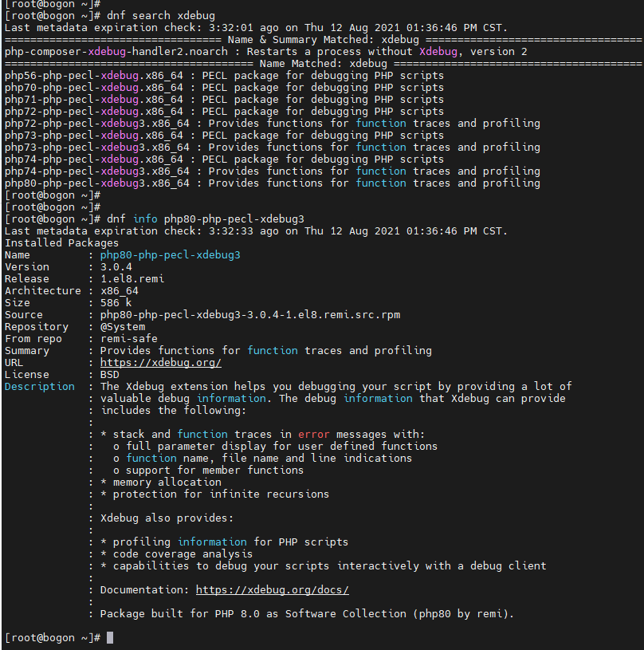644x650 pixels.
Task: Click the version value 3.0.4
Action: coord(116,267)
